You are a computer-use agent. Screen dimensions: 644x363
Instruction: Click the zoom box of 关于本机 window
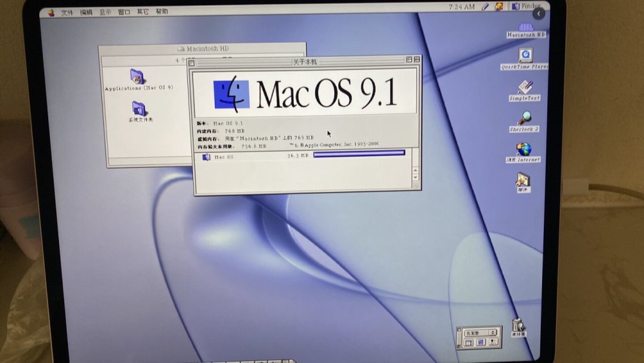click(x=409, y=60)
